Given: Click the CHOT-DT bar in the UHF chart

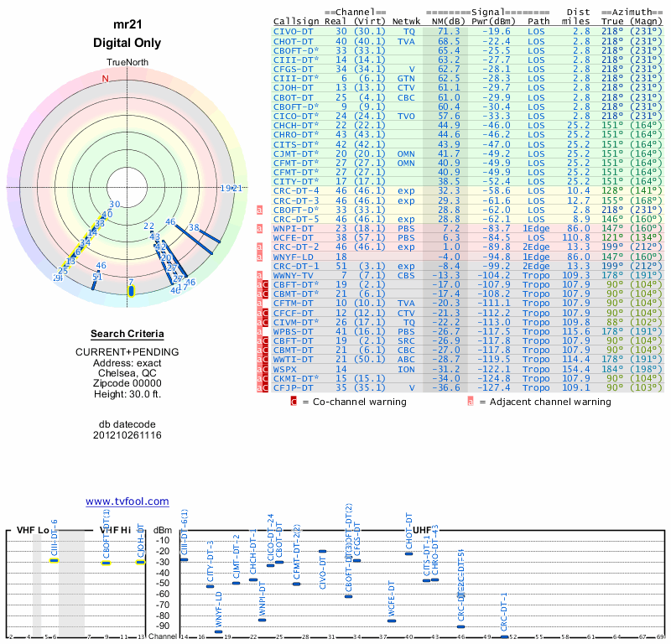Looking at the screenshot, I should click(408, 553).
